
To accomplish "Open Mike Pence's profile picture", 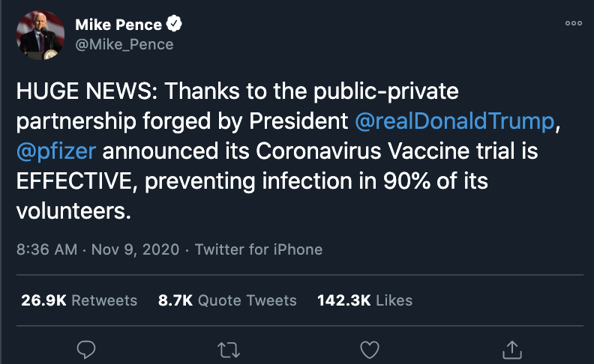I will [40, 34].
